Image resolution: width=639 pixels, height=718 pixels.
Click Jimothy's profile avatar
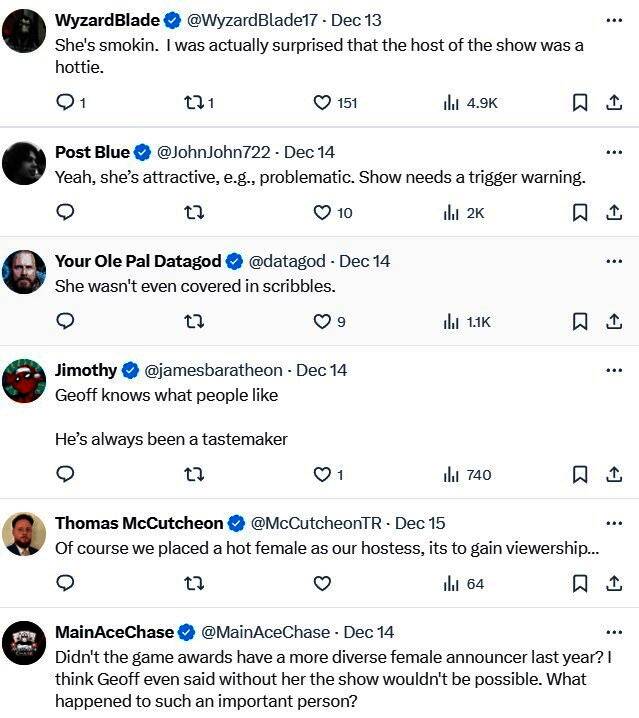[24, 381]
